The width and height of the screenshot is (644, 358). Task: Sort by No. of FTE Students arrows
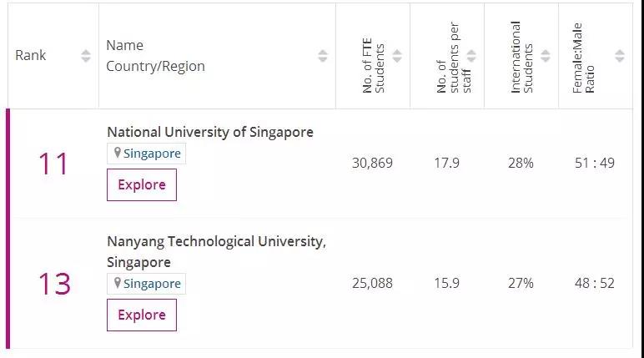(x=397, y=56)
